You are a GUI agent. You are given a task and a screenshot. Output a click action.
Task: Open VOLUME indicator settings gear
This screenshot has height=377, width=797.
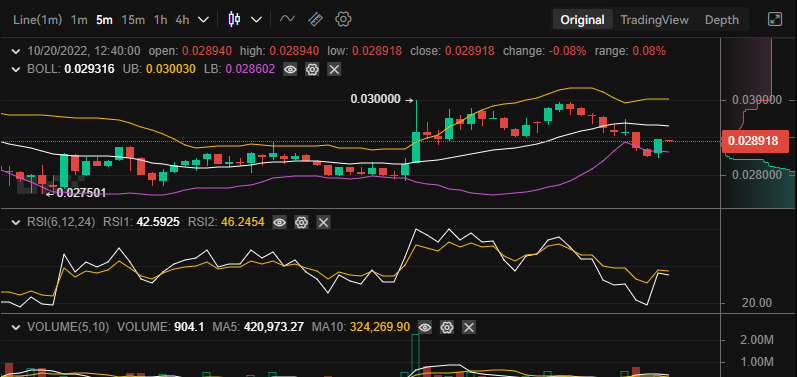[447, 327]
